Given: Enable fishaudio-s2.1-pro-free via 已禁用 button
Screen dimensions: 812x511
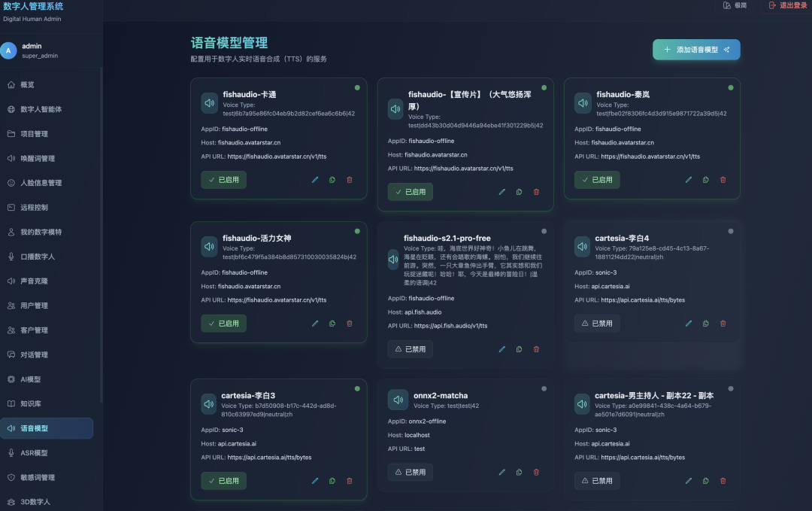Looking at the screenshot, I should pos(411,349).
